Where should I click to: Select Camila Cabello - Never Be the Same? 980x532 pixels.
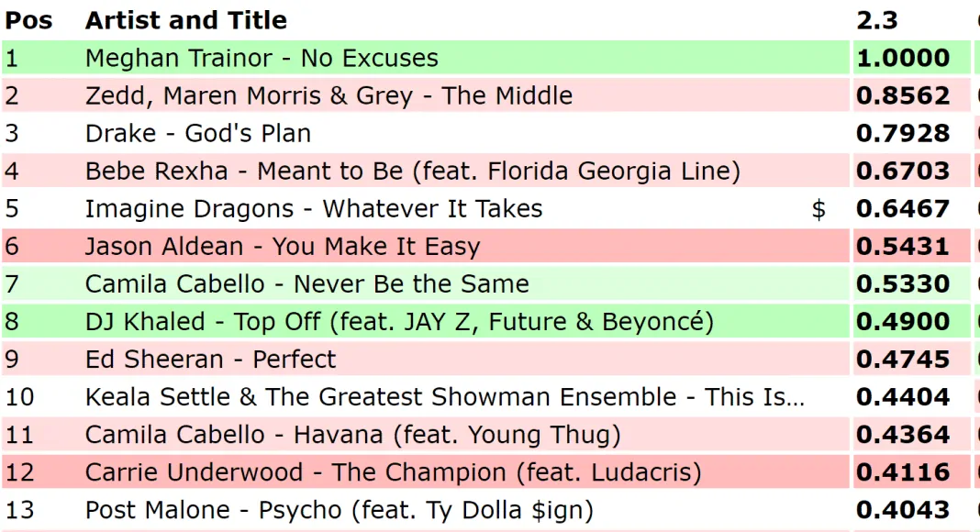pos(306,284)
